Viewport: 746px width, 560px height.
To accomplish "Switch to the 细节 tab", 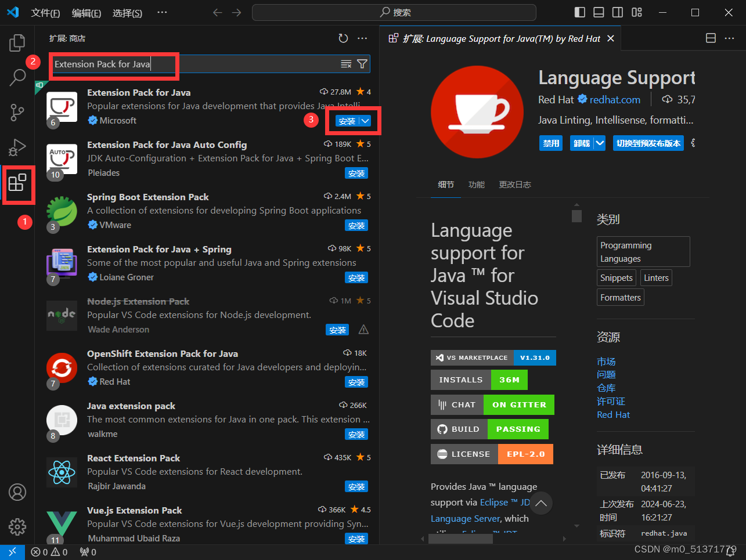I will pos(446,185).
